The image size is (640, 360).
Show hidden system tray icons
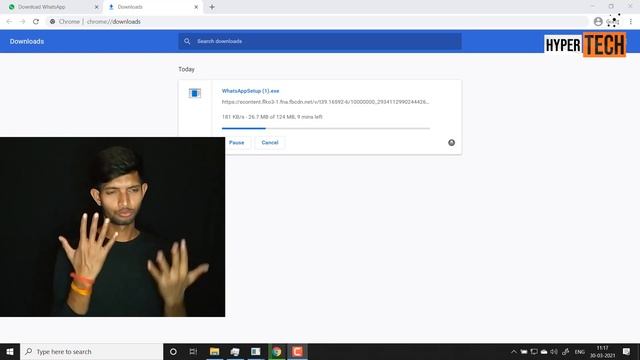[x=513, y=351]
